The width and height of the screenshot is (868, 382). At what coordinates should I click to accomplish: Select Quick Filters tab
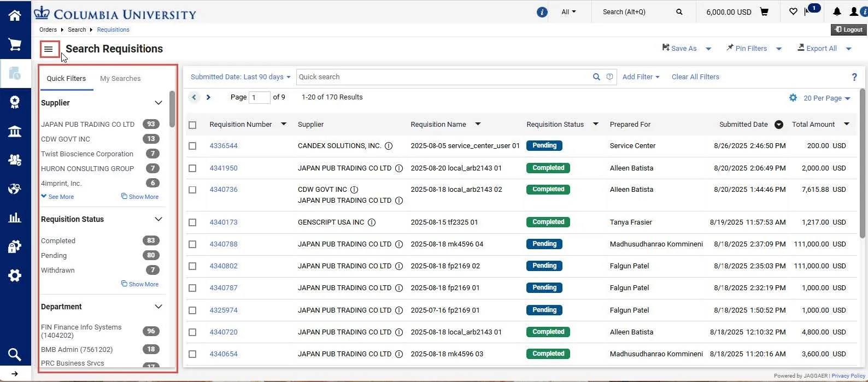[66, 79]
